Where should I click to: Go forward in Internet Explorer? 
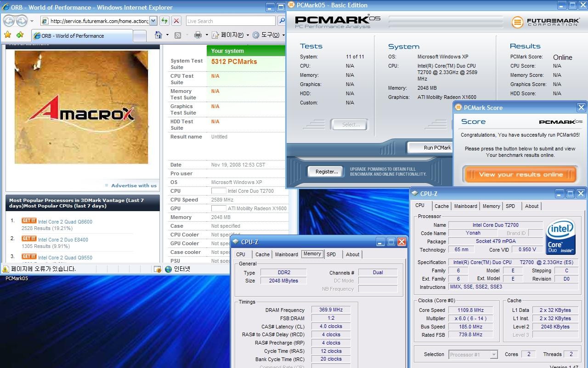(22, 21)
